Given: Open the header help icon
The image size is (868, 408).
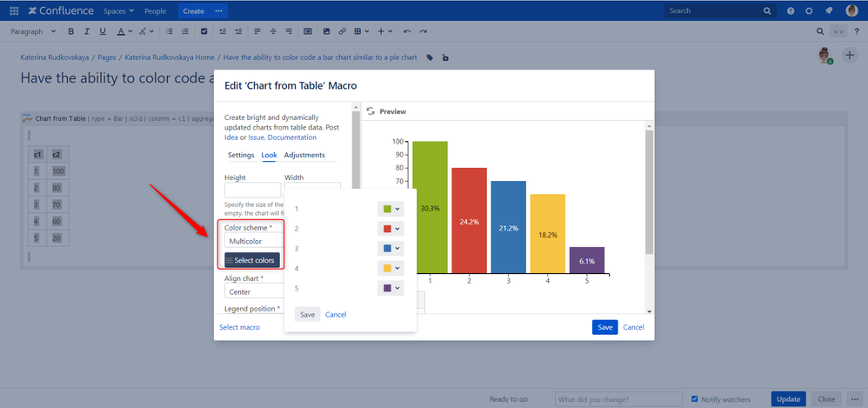Looking at the screenshot, I should point(791,11).
